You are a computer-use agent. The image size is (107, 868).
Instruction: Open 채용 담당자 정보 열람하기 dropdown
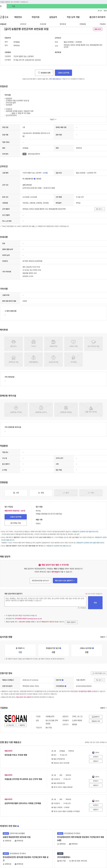pos(65,581)
